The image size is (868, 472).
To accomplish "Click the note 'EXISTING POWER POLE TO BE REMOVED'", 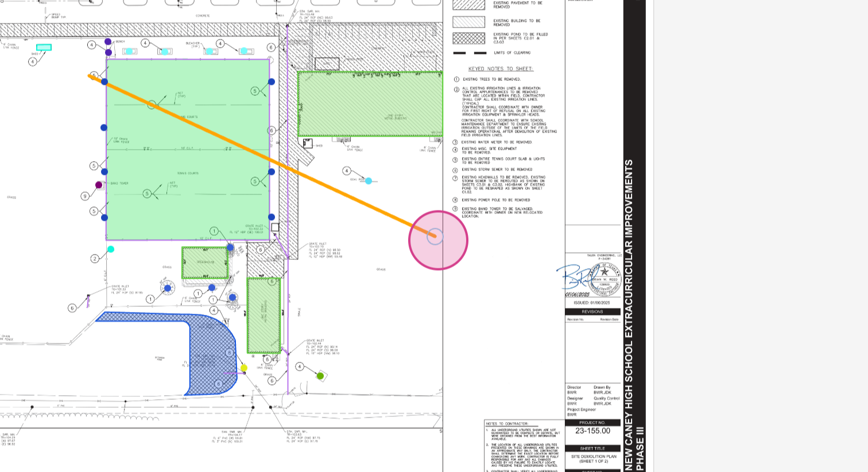I will point(496,200).
